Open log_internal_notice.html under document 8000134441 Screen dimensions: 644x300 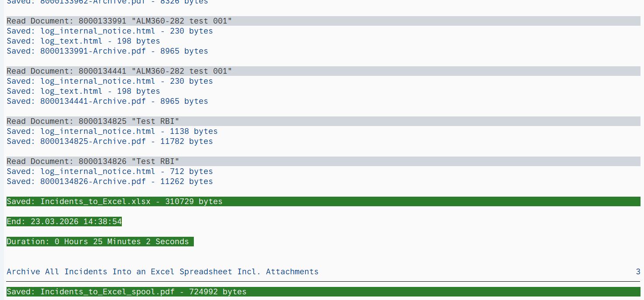click(97, 81)
